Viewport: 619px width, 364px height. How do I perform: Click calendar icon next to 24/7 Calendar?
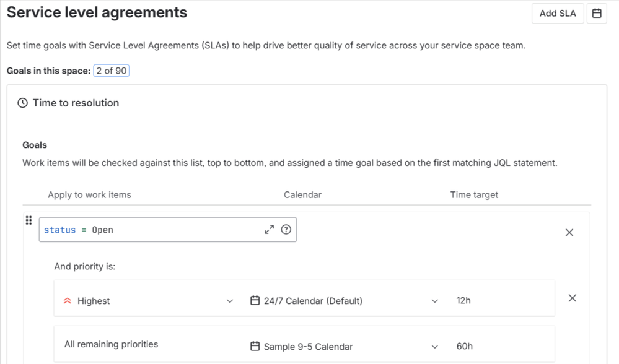(255, 300)
